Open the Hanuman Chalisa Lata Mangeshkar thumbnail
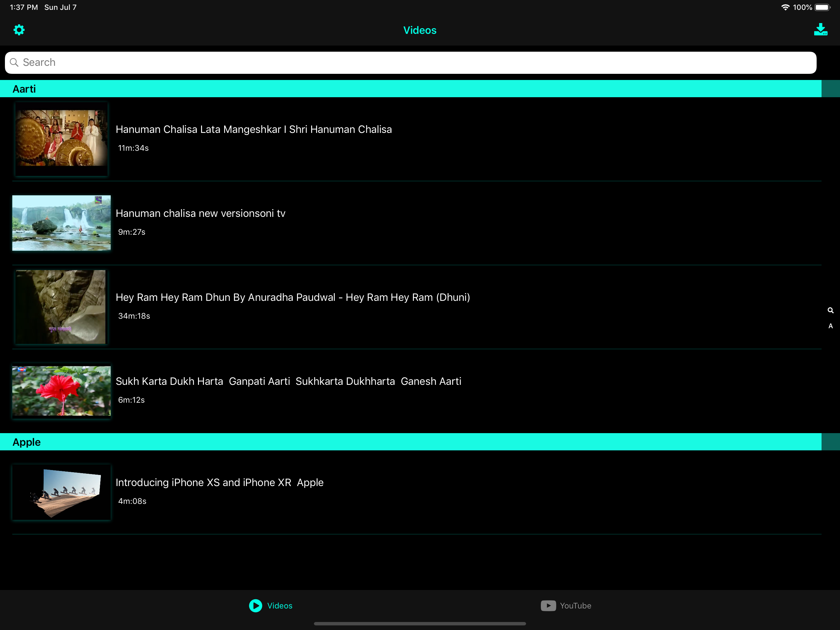 pos(61,139)
